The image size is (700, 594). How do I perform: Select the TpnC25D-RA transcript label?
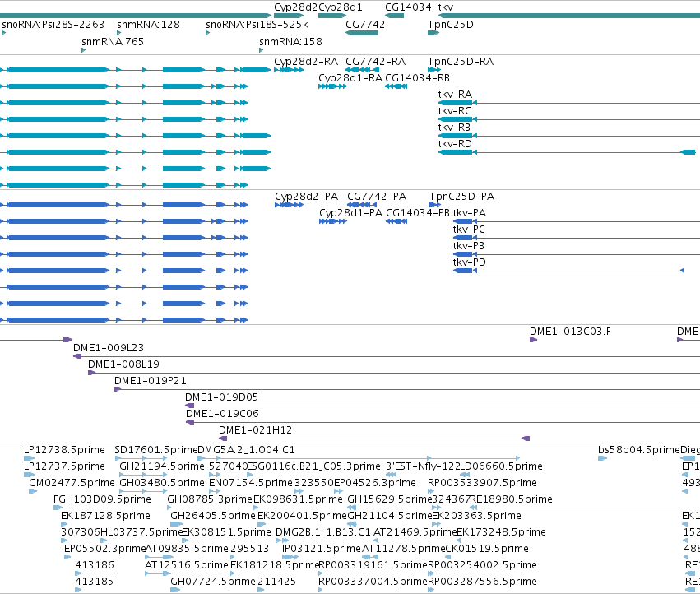(461, 62)
